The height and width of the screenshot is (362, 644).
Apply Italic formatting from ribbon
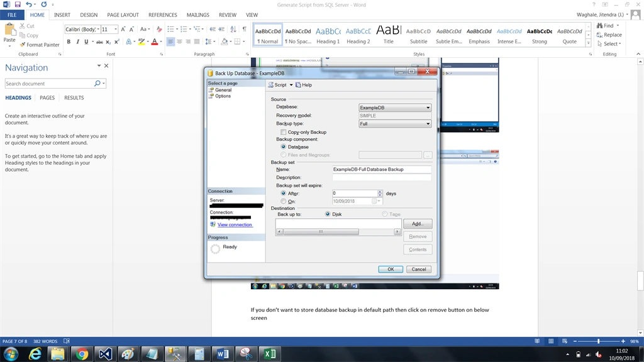(x=77, y=41)
